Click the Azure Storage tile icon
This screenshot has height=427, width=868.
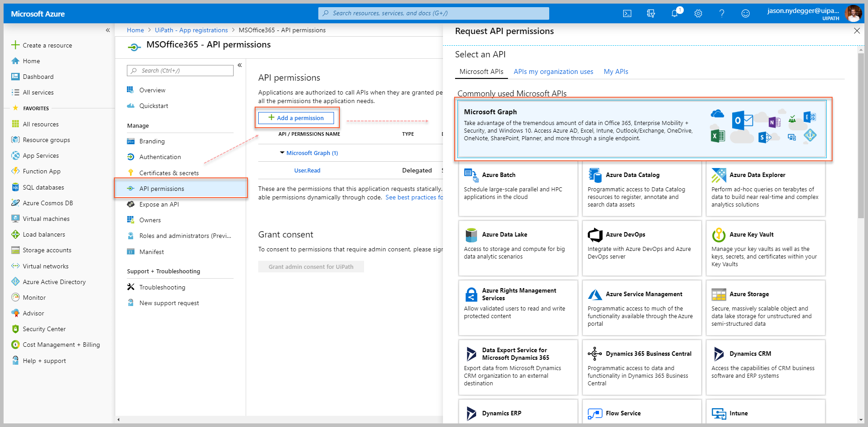719,294
